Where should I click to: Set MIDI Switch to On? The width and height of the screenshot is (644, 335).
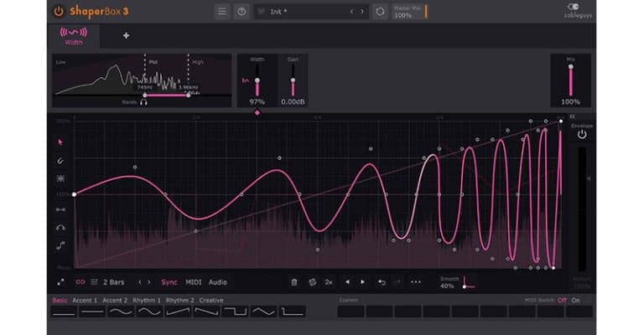pyautogui.click(x=576, y=300)
